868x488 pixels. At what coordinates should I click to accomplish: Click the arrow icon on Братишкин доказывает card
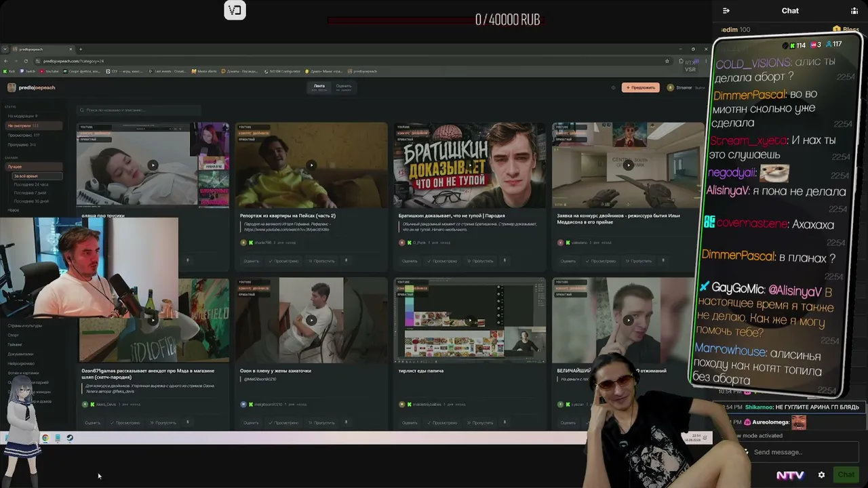click(505, 260)
